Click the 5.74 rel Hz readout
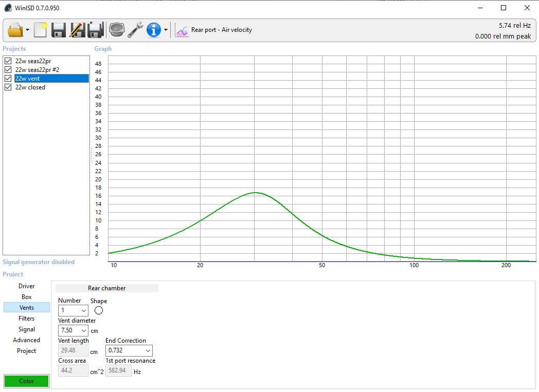 515,25
